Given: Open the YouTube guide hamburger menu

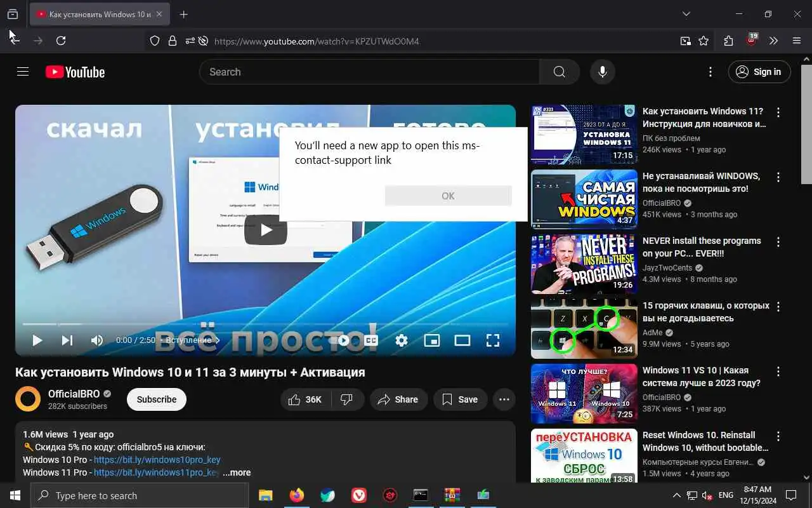Looking at the screenshot, I should 23,72.
